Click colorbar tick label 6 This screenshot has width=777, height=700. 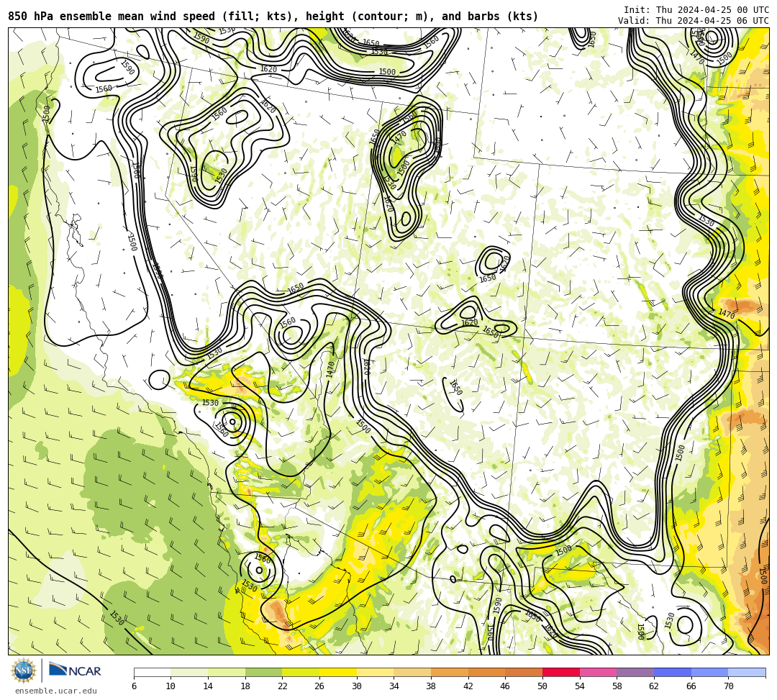coord(134,686)
